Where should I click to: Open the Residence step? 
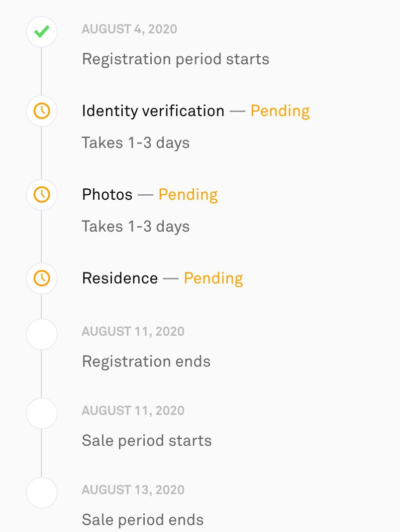pos(120,278)
